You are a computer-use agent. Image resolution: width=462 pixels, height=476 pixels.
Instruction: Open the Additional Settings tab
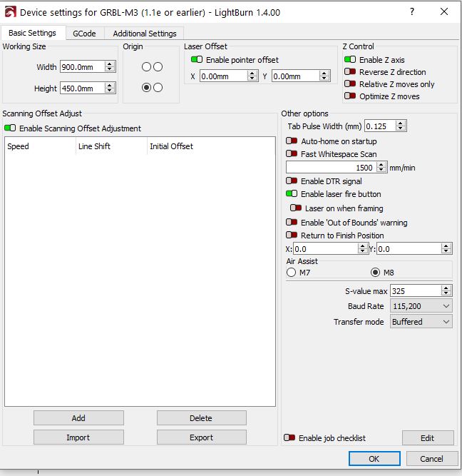(x=145, y=34)
